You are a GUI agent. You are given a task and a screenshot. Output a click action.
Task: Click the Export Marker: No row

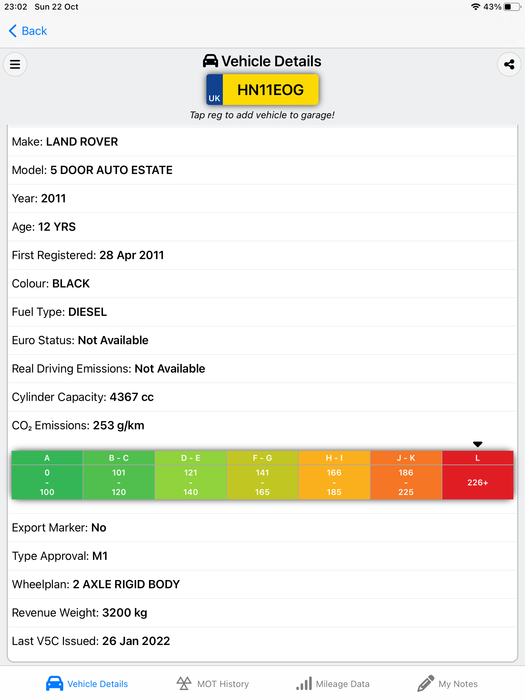tap(262, 528)
